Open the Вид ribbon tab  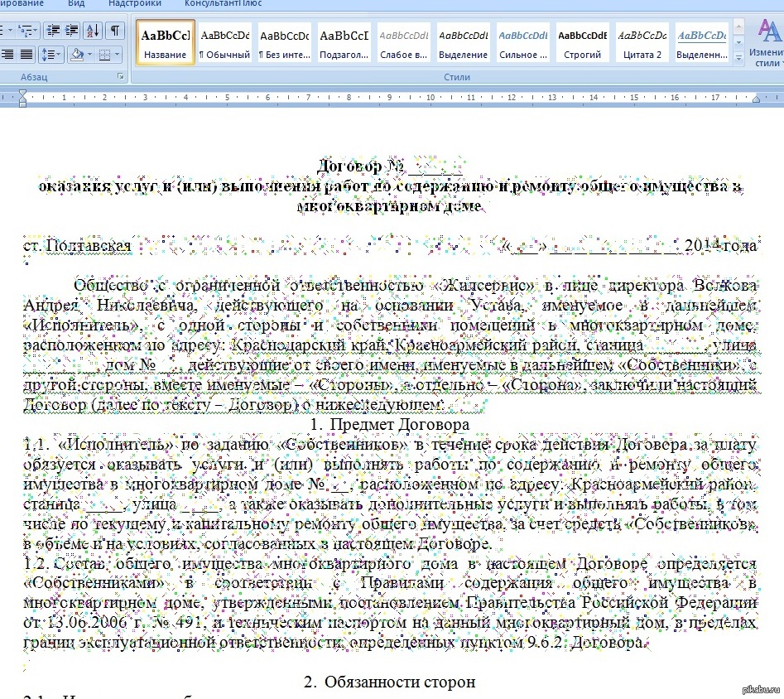tap(76, 4)
